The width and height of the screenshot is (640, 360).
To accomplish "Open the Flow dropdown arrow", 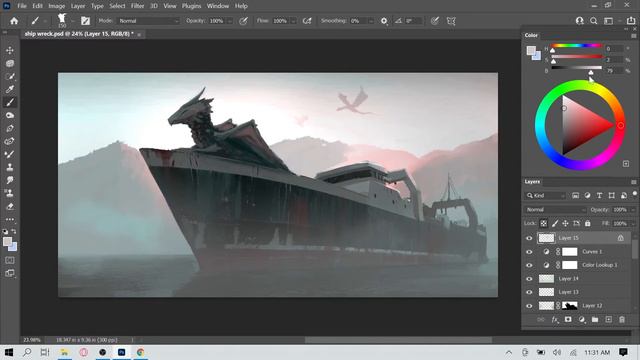I will (x=293, y=21).
